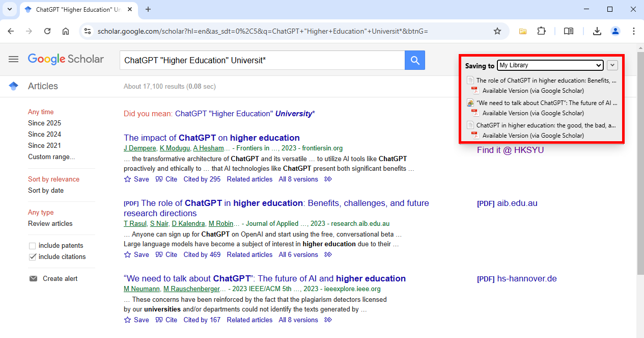Expand the arrow button beside My Library
The image size is (644, 338).
coord(612,65)
